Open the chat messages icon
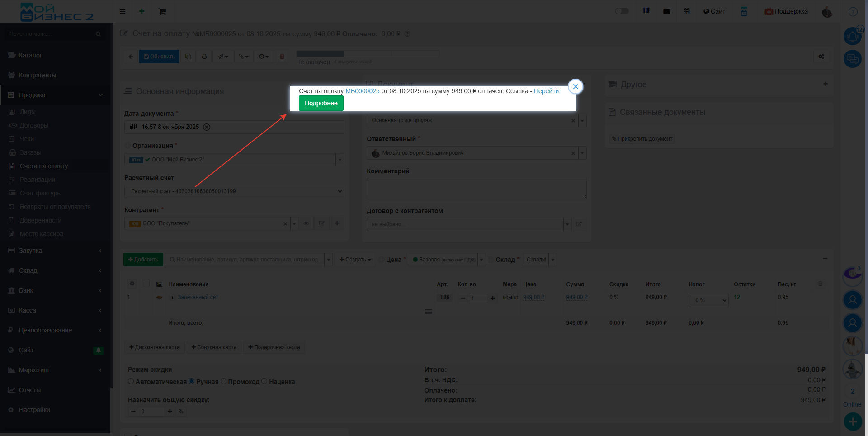868x436 pixels. (852, 59)
